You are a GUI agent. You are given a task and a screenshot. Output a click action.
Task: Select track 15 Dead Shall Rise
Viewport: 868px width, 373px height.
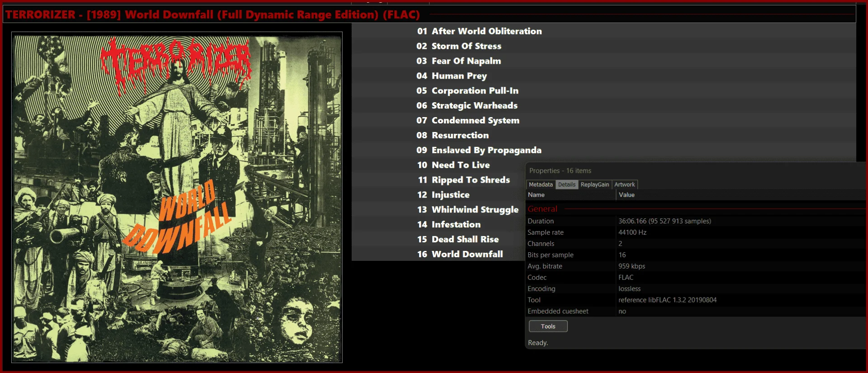coord(438,240)
